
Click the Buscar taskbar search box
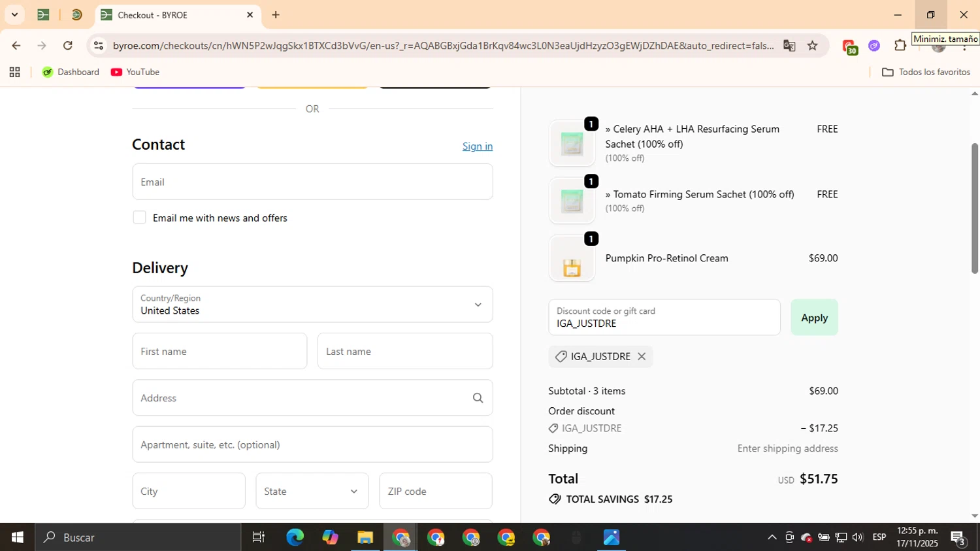click(138, 537)
